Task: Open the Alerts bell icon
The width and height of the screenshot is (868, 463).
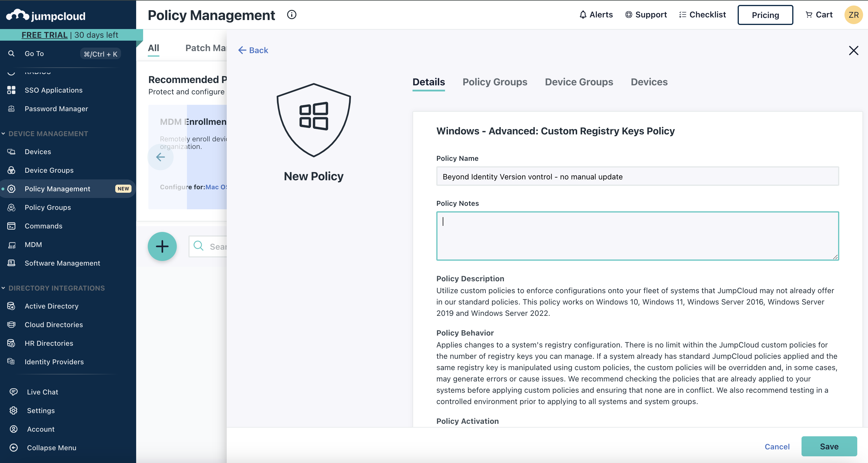Action: click(583, 15)
